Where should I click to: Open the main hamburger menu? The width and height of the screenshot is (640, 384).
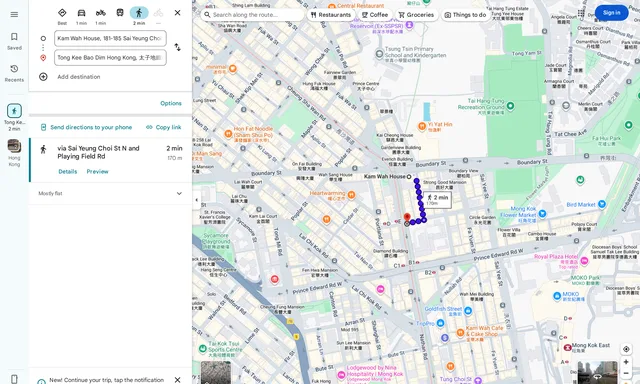pos(14,15)
